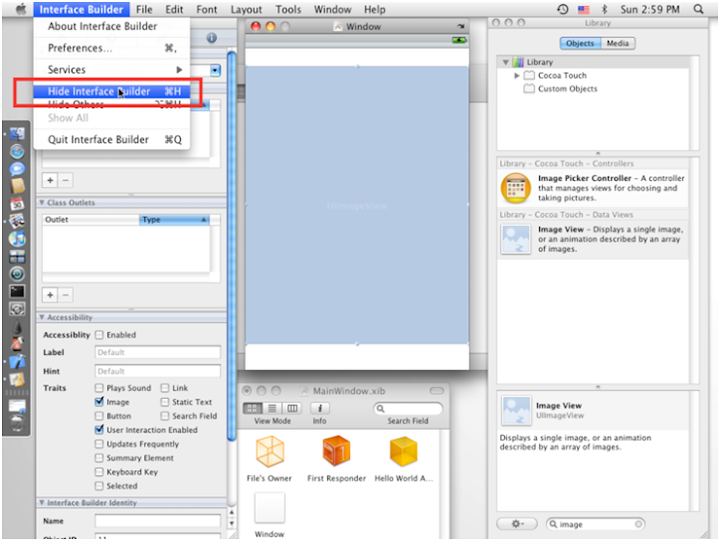
Task: Click the Info button in MainWindow.xib
Action: (x=320, y=408)
